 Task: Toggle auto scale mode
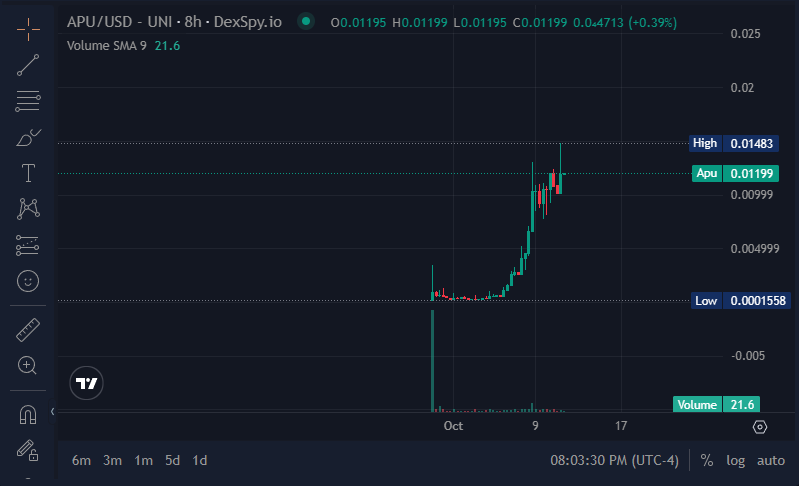[770, 461]
